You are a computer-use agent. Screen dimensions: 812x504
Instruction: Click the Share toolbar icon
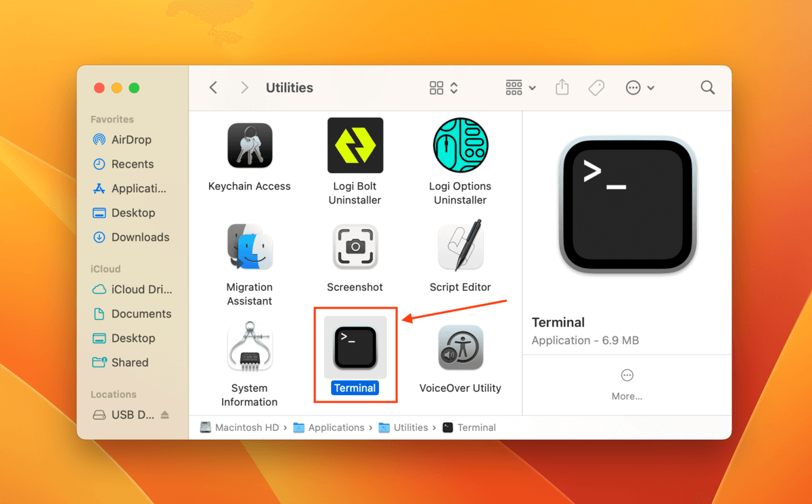562,87
